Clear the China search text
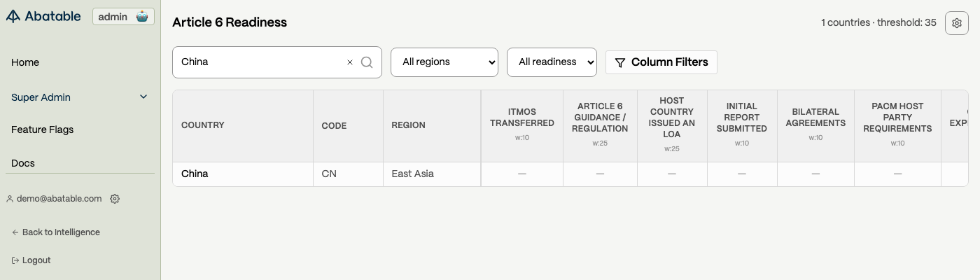 coord(350,62)
